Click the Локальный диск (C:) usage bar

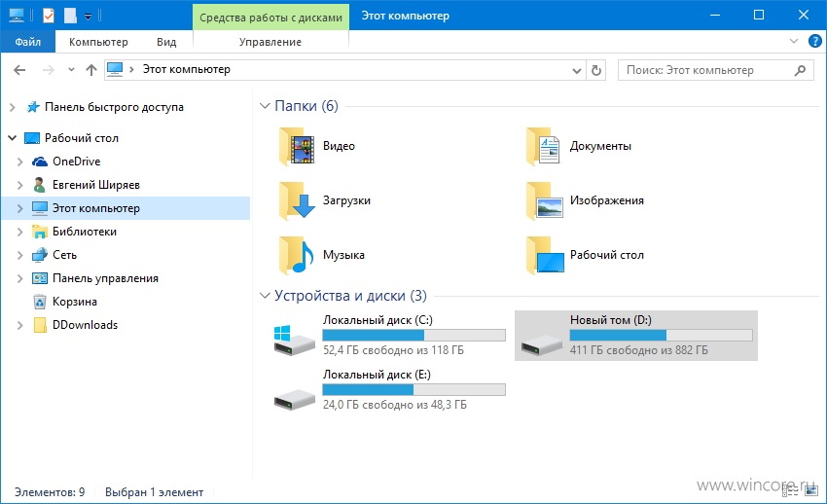(x=414, y=336)
